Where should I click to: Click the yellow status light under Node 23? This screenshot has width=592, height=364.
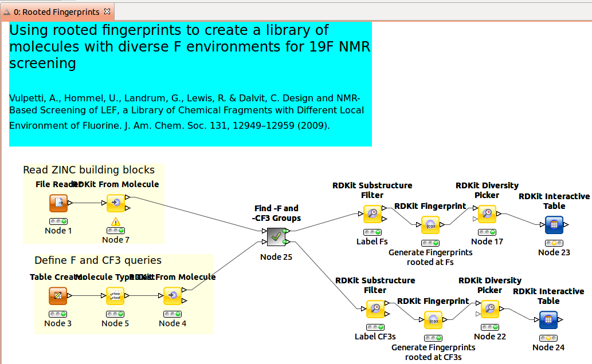click(554, 243)
